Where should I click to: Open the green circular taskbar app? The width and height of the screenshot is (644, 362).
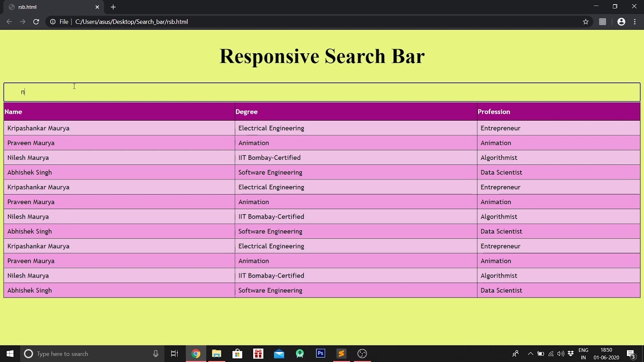(300, 353)
